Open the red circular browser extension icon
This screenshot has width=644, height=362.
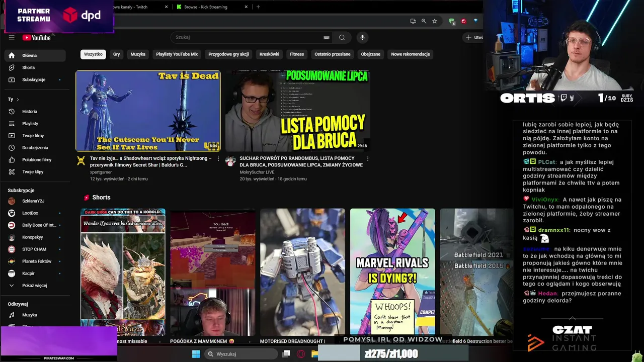click(463, 21)
